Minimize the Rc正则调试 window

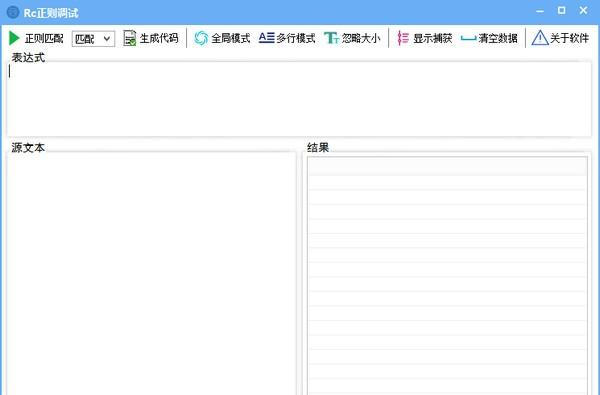coord(540,11)
